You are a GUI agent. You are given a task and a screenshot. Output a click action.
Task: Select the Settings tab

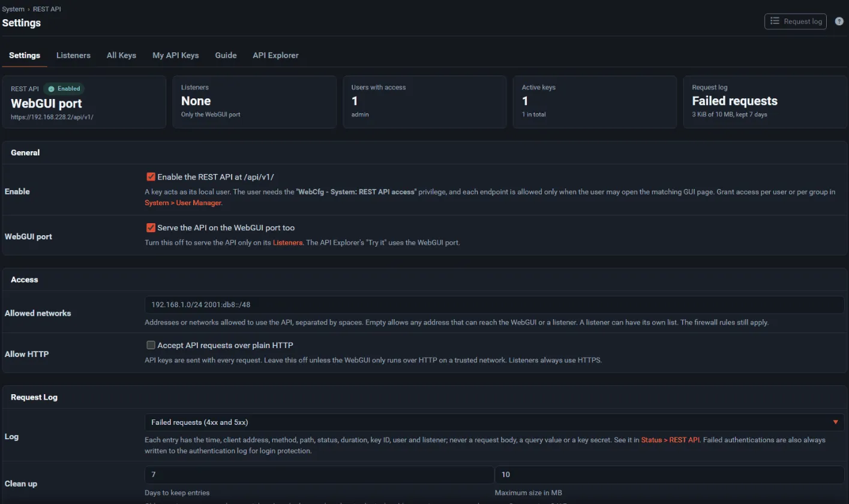tap(25, 55)
